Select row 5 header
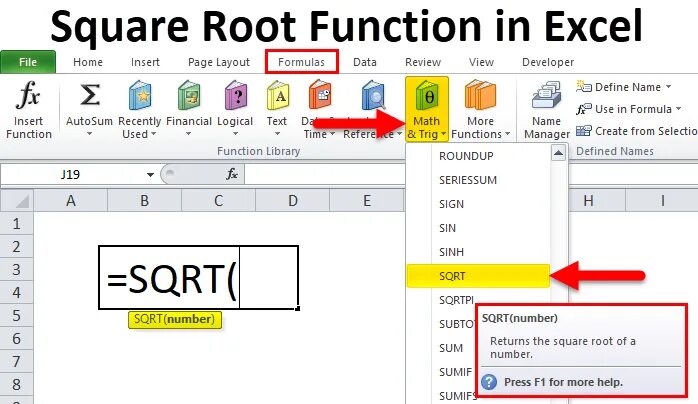This screenshot has height=404, width=698. pos(16,315)
